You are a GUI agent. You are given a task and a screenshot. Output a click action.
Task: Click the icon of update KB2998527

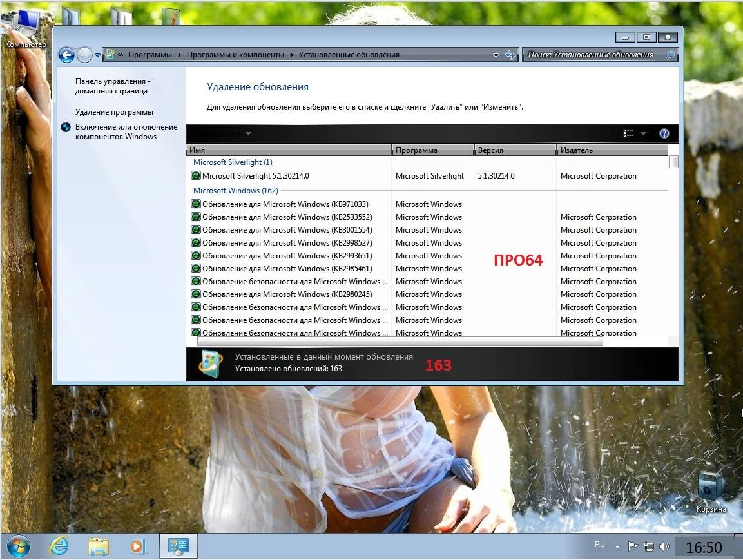click(196, 242)
